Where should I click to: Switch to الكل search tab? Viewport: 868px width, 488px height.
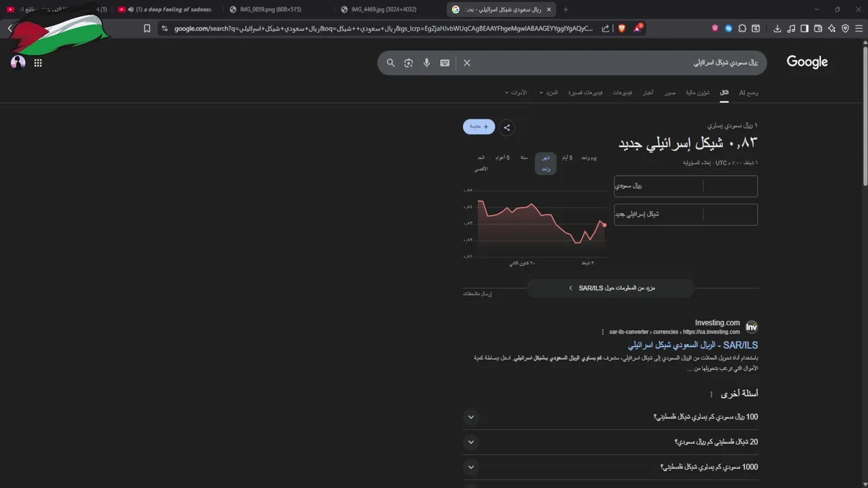(x=724, y=92)
